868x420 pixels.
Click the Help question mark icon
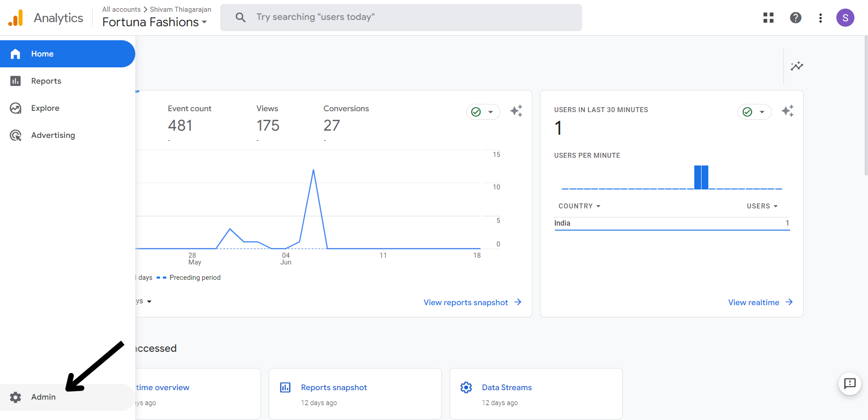pyautogui.click(x=795, y=18)
